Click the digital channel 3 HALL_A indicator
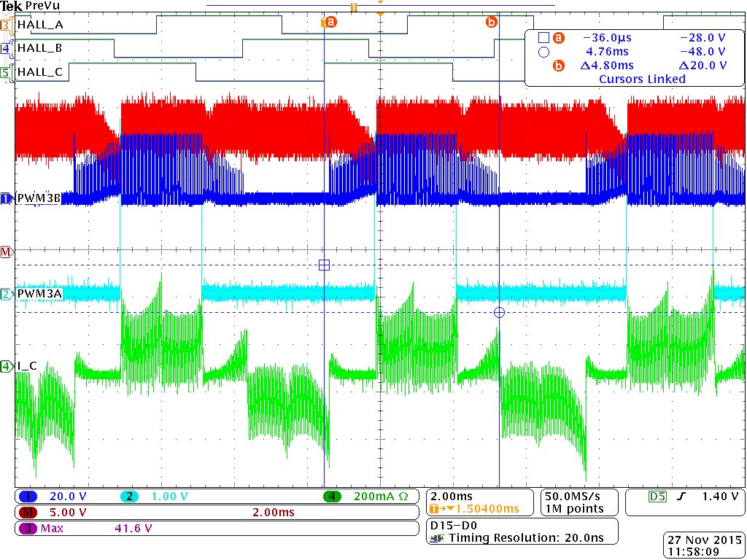 [x=6, y=25]
